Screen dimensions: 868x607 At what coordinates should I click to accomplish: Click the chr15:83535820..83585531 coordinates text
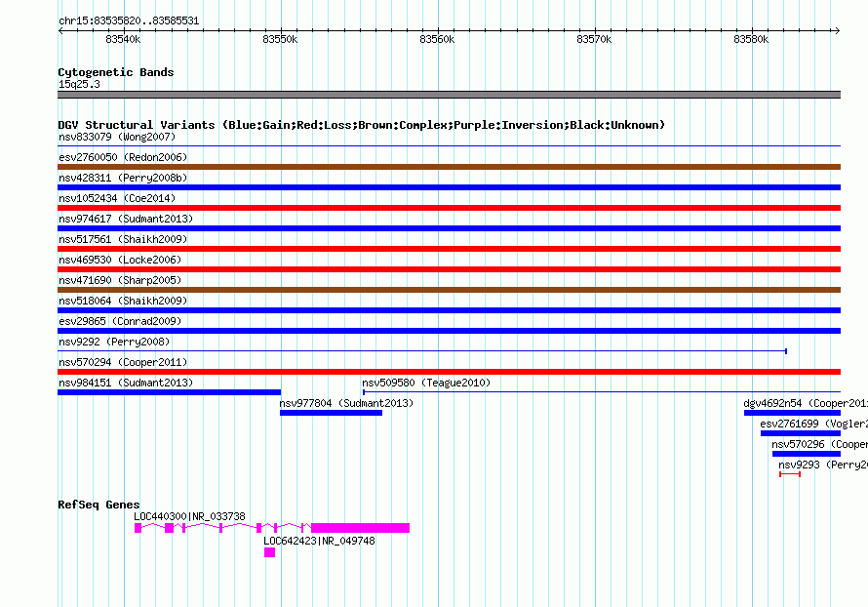(x=129, y=21)
